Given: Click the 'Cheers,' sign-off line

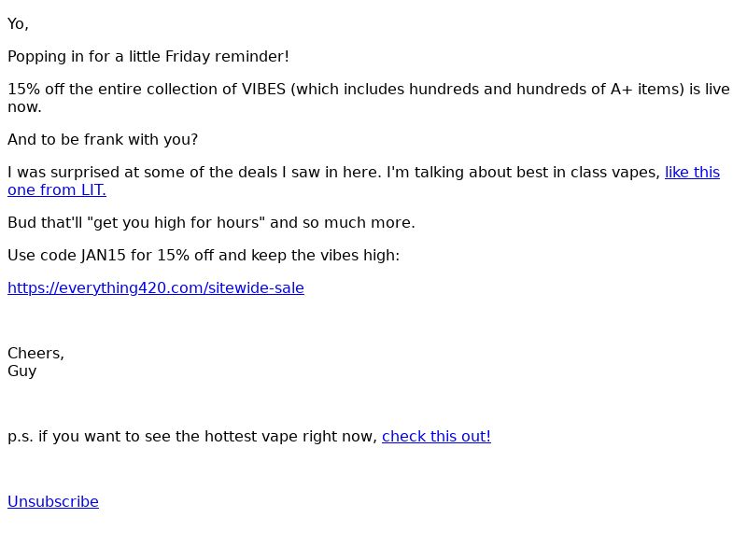Looking at the screenshot, I should (x=35, y=354).
